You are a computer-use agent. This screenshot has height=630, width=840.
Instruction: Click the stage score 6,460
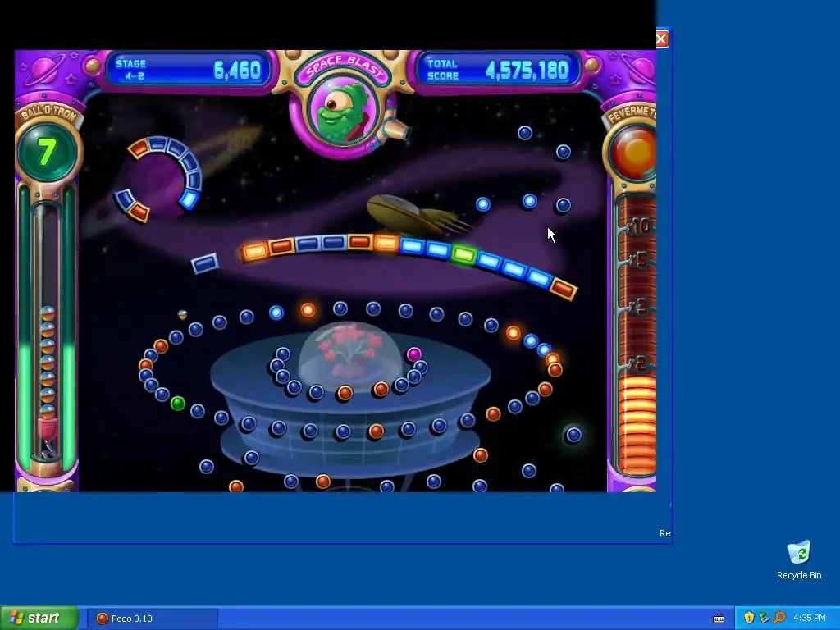click(237, 71)
